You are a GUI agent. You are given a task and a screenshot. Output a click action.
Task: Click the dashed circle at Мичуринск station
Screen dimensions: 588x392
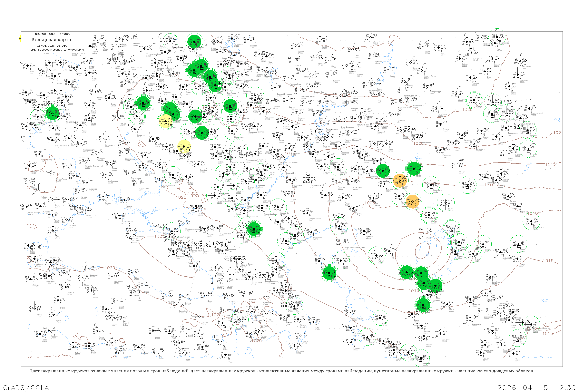[232, 131]
